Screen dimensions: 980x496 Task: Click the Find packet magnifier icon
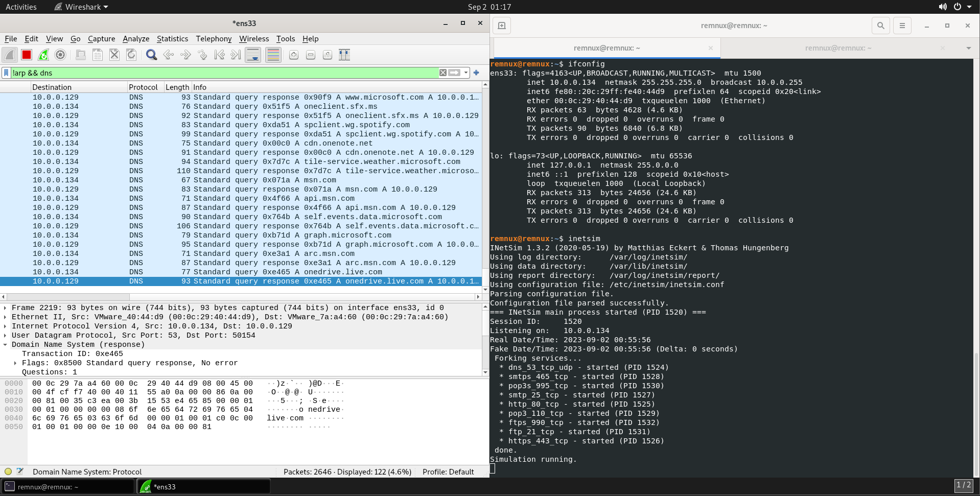click(x=151, y=55)
